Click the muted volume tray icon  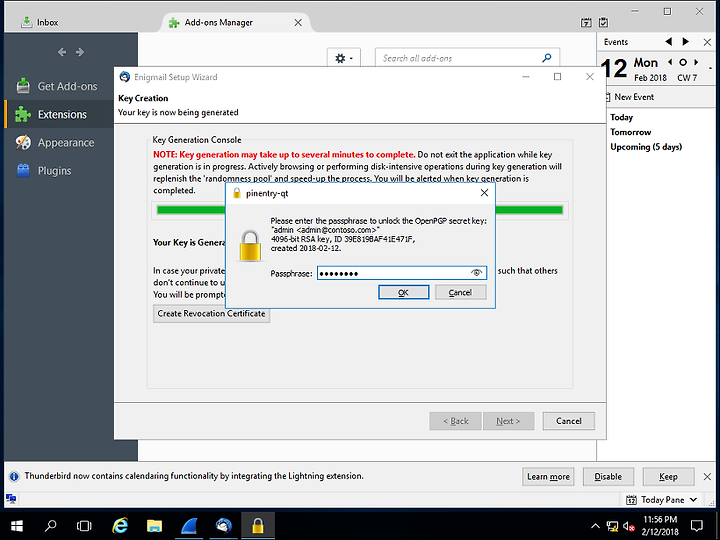[628, 526]
